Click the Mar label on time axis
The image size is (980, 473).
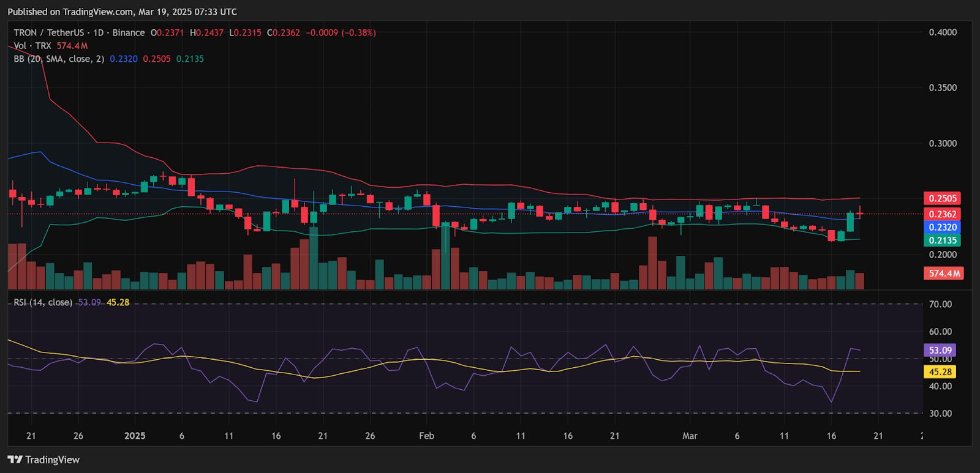(x=690, y=436)
